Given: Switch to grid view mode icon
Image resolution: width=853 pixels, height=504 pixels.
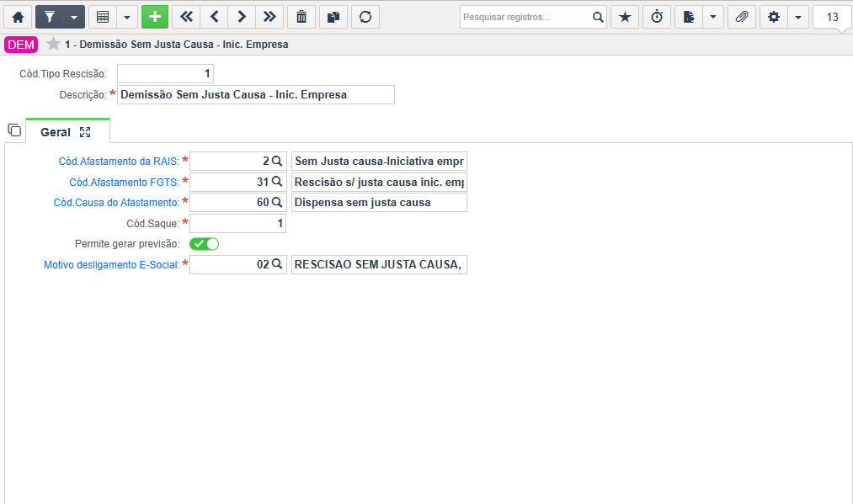Looking at the screenshot, I should (102, 17).
